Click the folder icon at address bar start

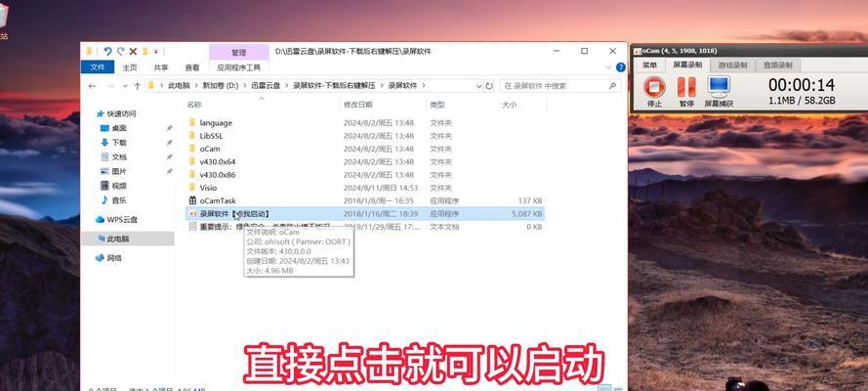[x=150, y=86]
